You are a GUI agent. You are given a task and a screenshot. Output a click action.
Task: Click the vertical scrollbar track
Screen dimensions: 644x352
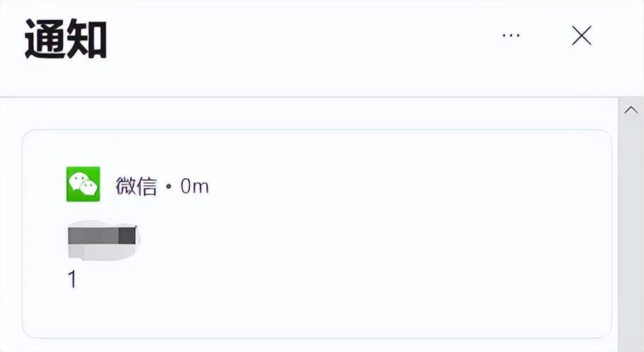pos(631,233)
